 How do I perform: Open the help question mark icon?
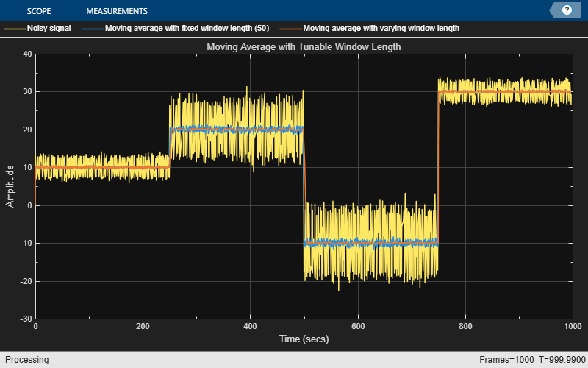(567, 10)
